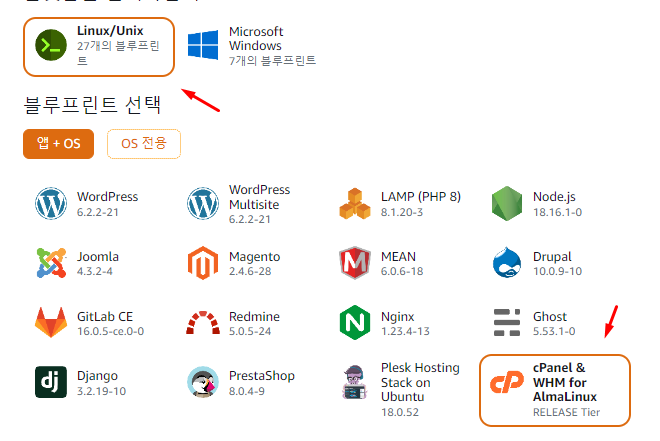Switch to the 앱 + OS tab

(x=59, y=144)
